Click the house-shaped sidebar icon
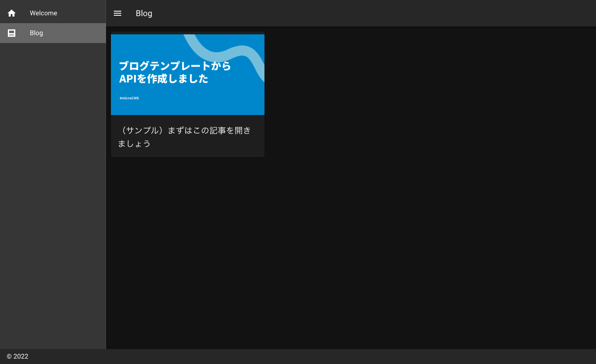 pos(11,13)
